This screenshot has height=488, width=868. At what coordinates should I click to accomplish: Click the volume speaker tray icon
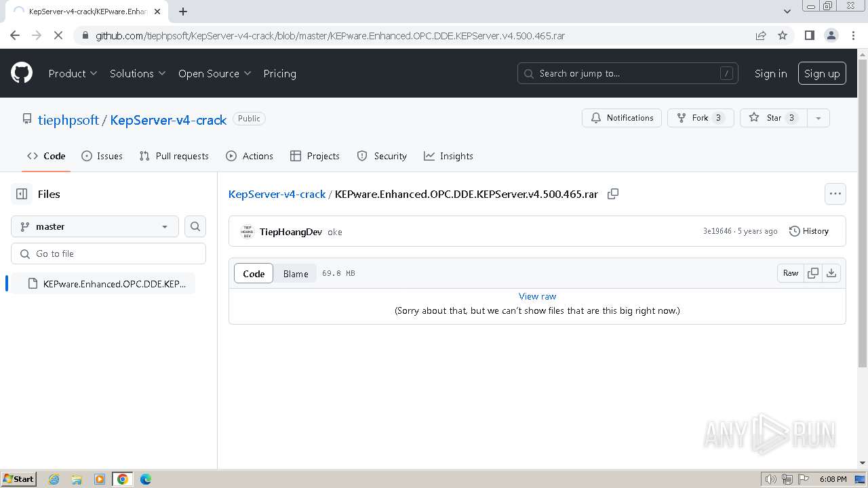pyautogui.click(x=770, y=479)
